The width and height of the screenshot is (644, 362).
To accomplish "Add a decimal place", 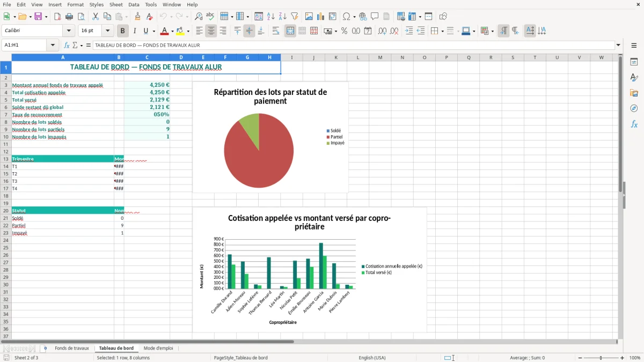I will click(x=382, y=31).
